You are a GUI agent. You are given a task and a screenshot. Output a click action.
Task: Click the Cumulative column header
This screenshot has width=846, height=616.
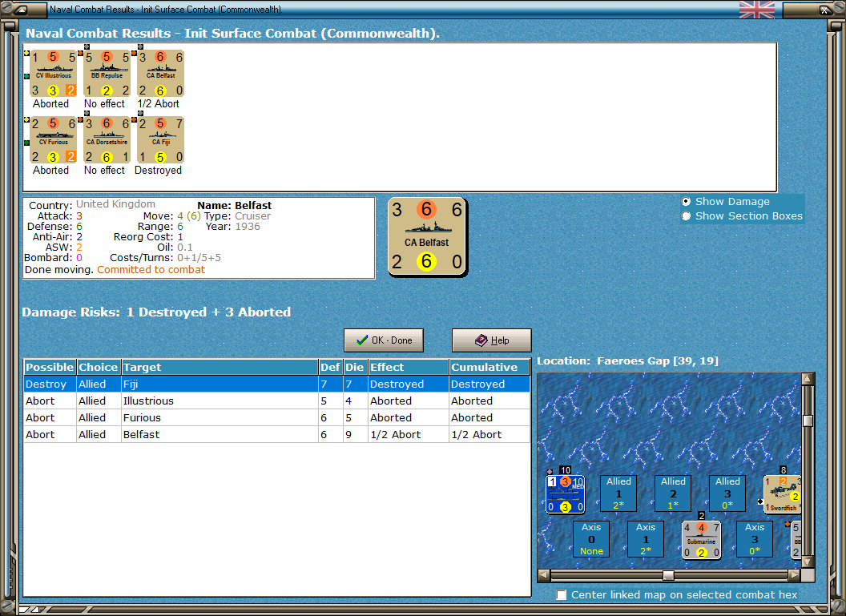tap(489, 368)
